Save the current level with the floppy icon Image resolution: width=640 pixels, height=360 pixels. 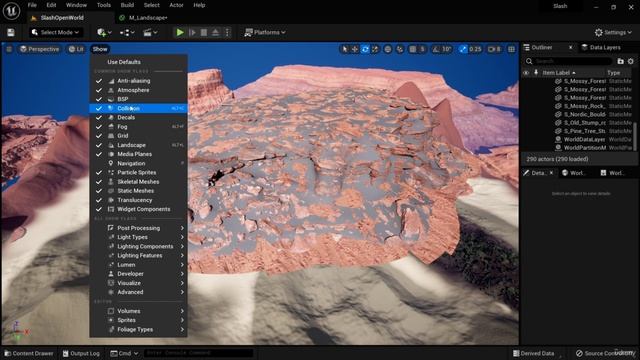[11, 32]
